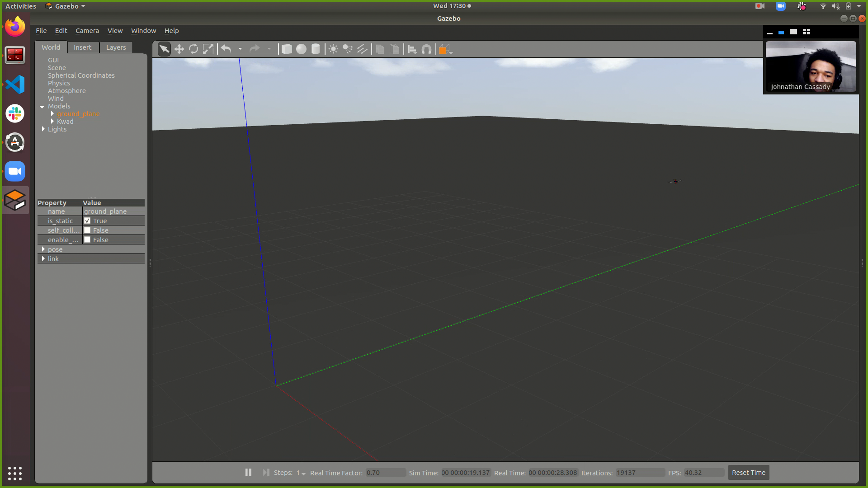Expand the Lights tree node
This screenshot has height=488, width=868.
(43, 129)
